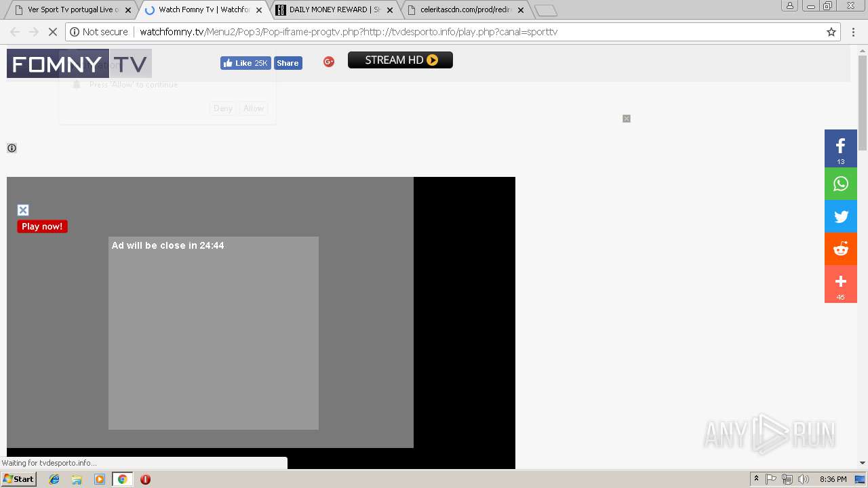
Task: Open Opera browser from taskbar
Action: click(145, 479)
